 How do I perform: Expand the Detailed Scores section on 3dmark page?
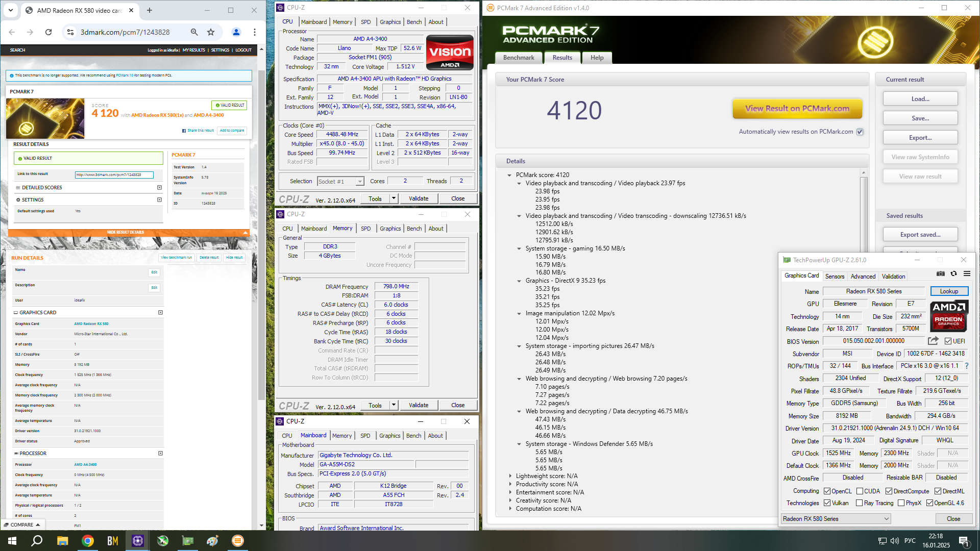pos(159,188)
